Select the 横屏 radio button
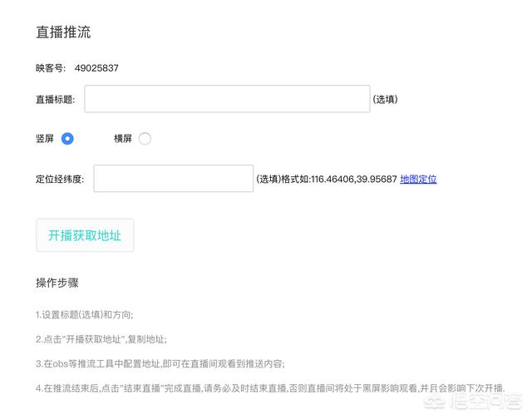Screen dimensions: 532x419 pos(145,139)
